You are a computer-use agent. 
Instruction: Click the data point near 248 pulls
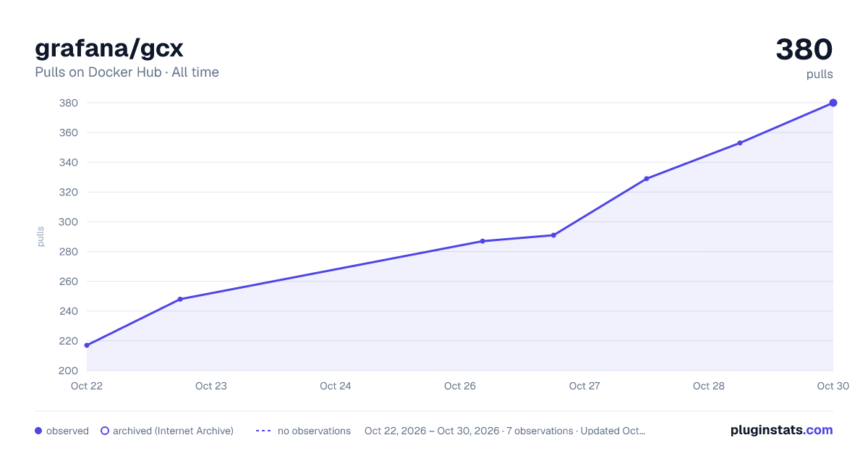click(x=180, y=299)
